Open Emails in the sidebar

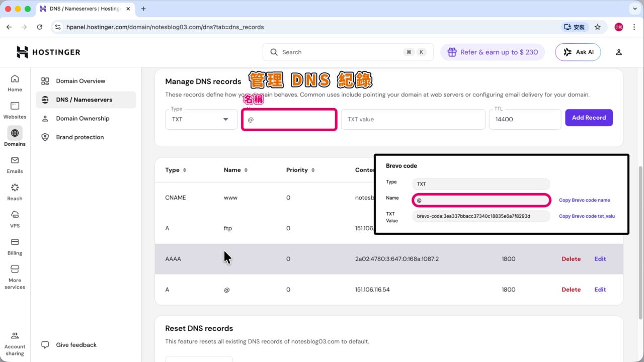15,165
